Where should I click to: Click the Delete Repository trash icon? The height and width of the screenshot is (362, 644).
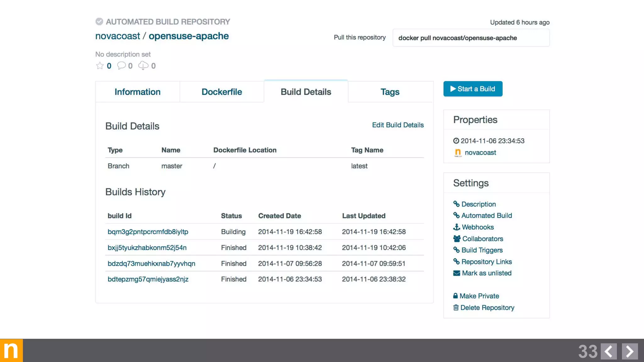[x=456, y=308]
